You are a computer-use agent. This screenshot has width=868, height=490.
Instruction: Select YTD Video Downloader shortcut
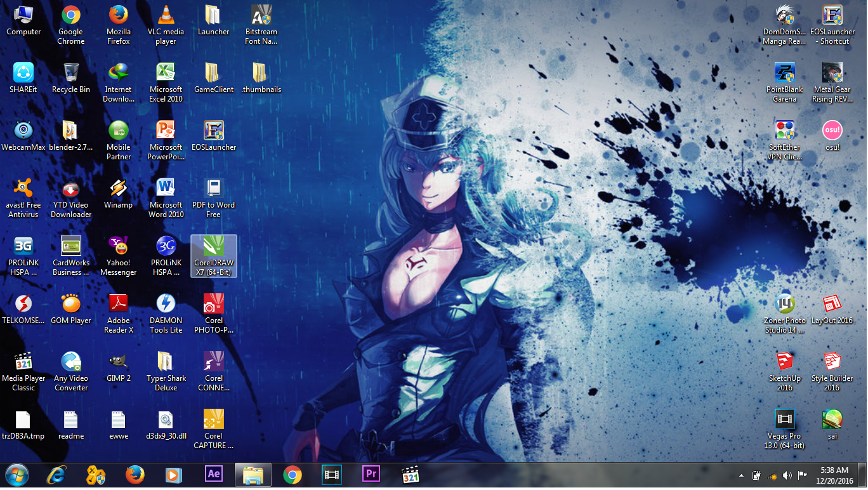(x=71, y=198)
